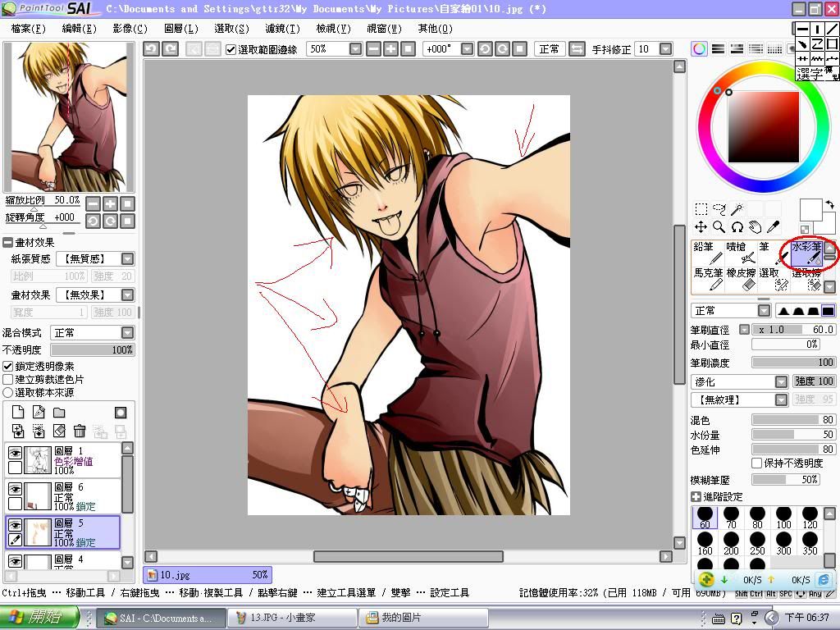Open the 50% zoom dropdown in toolbar
Image resolution: width=840 pixels, height=630 pixels.
tap(356, 49)
